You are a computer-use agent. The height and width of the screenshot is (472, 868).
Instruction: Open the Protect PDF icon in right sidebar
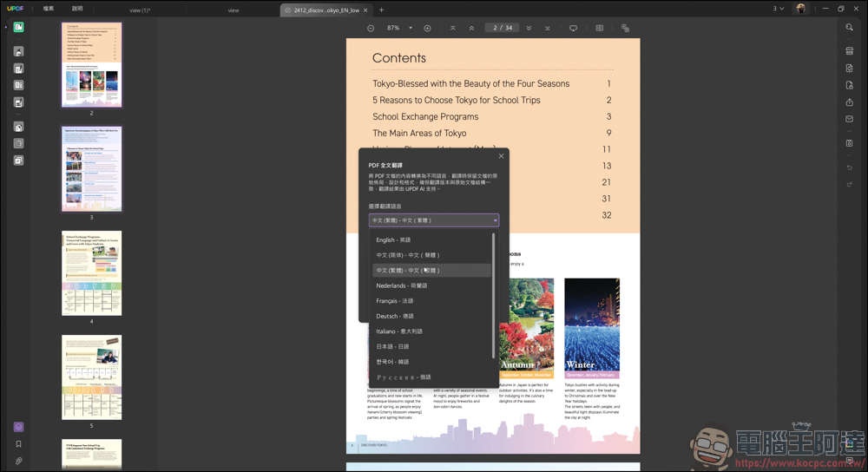[x=849, y=85]
